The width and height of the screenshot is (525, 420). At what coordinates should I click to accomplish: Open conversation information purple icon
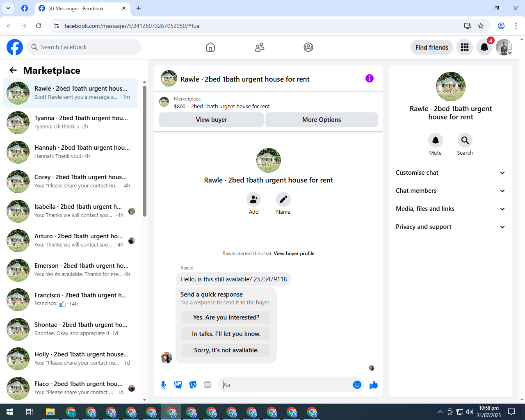pyautogui.click(x=370, y=78)
